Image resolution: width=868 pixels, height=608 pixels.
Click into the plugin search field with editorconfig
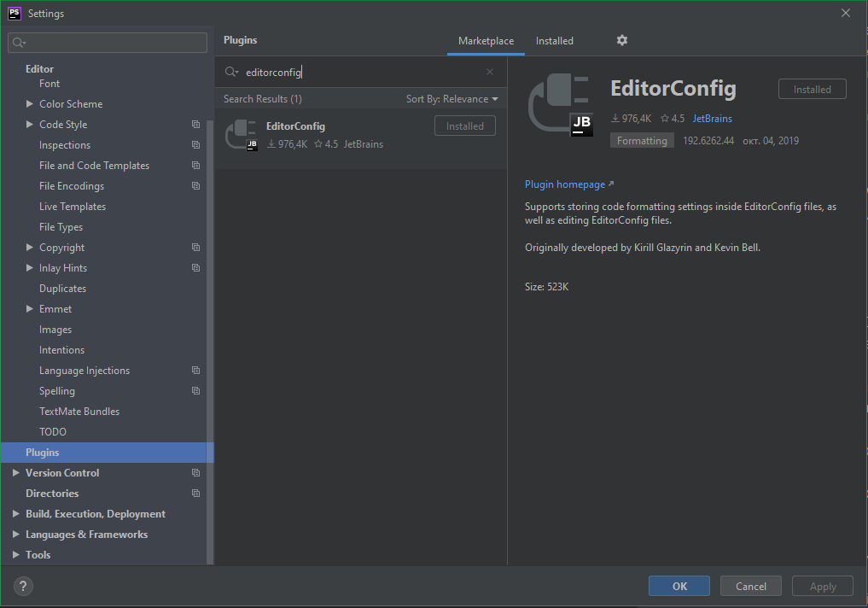361,72
